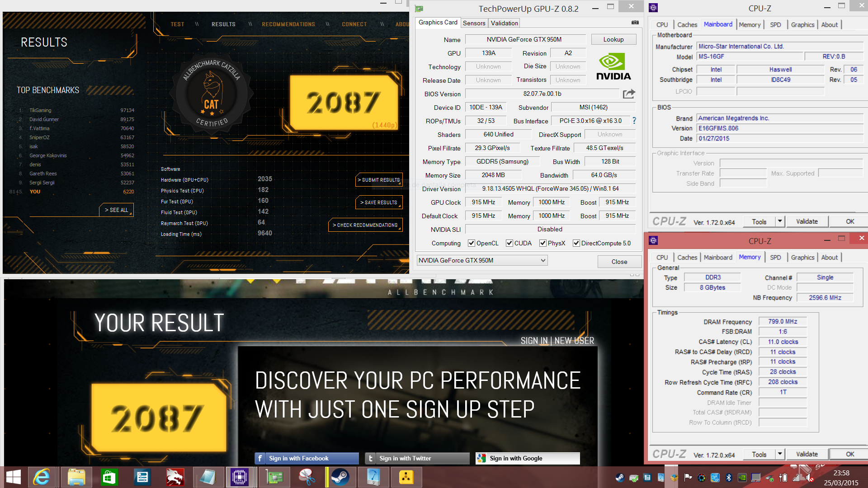Switch to GPU-Z graphics card taskbar icon

[x=274, y=477]
